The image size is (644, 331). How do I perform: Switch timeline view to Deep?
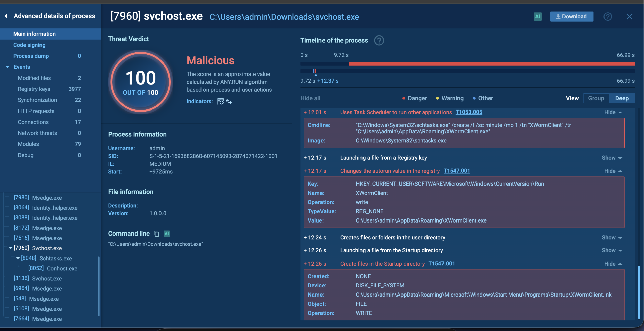tap(622, 98)
